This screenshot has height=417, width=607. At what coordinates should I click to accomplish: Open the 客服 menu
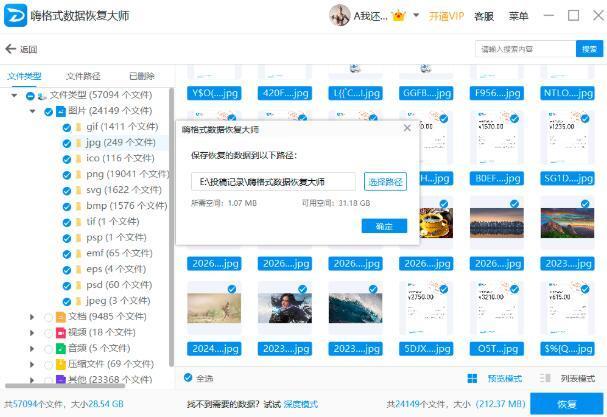[484, 16]
